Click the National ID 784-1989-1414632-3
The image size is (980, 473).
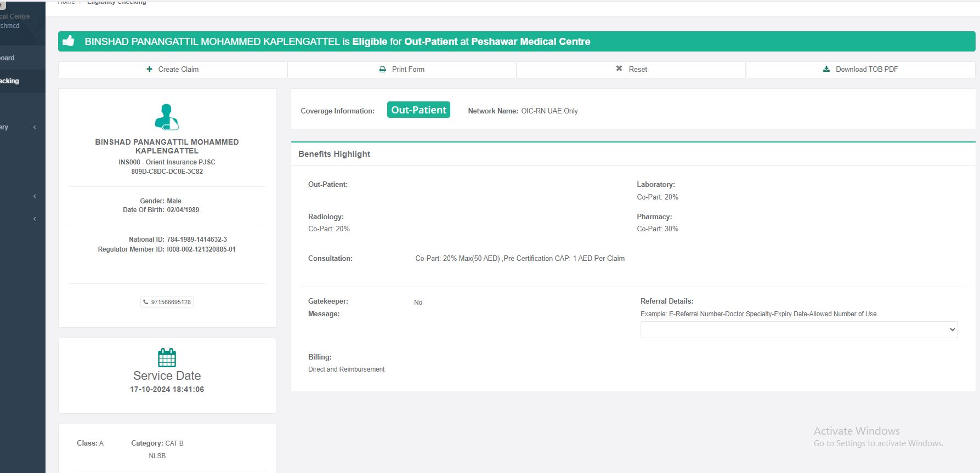(x=196, y=240)
